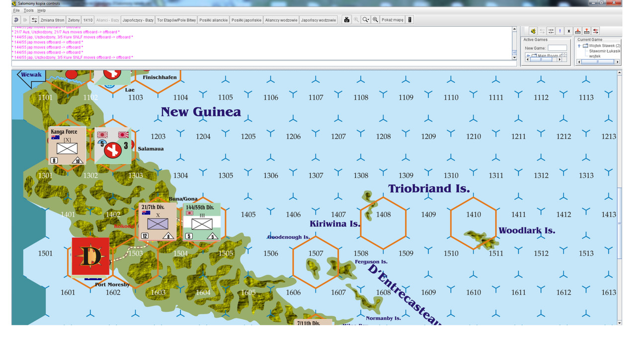Collapse the Wojtek Sławek game node

[579, 46]
